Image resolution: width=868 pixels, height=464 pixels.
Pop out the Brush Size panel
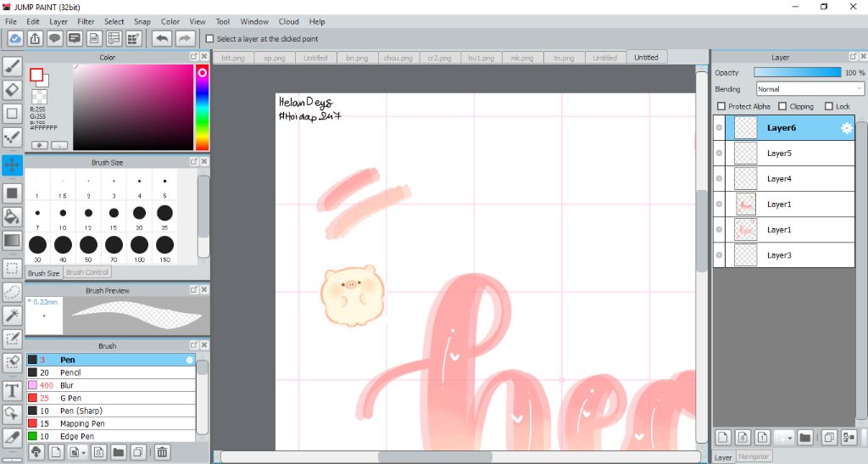pyautogui.click(x=194, y=162)
